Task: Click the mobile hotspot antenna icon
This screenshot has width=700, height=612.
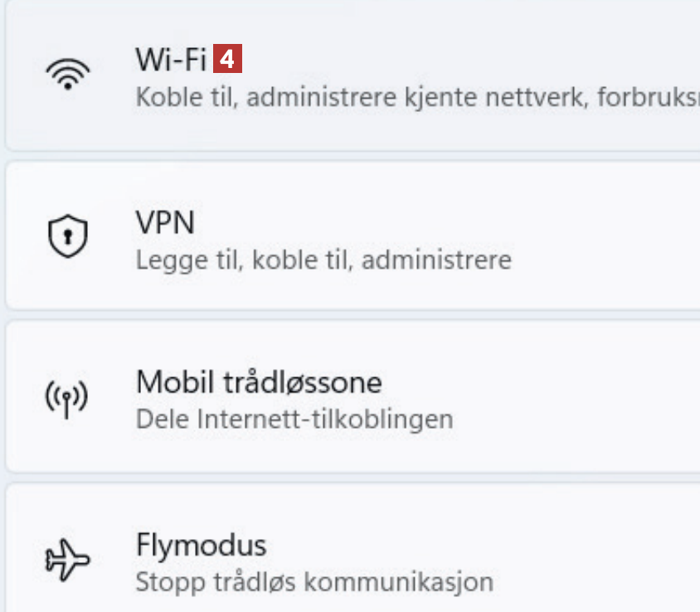Action: pos(66,398)
